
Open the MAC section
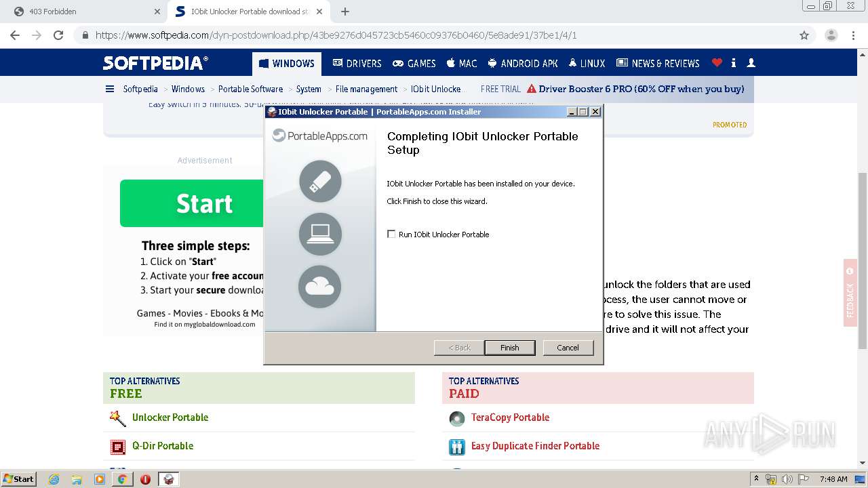click(462, 63)
